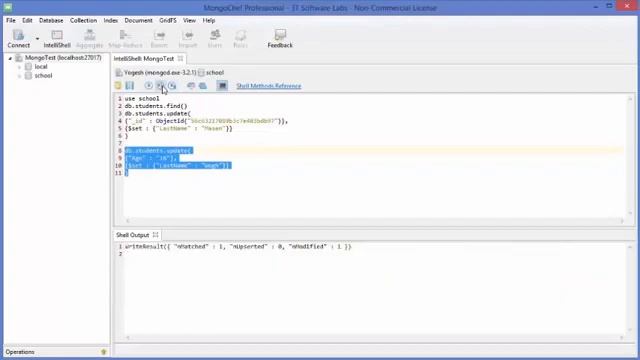640x360 pixels.
Task: Close the Shell Output tab
Action: tap(156, 235)
